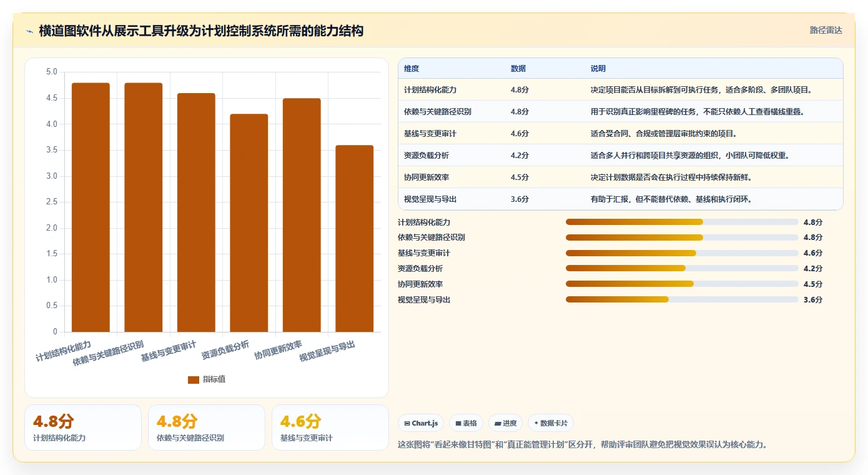Click the blue icon left of the title

(29, 31)
